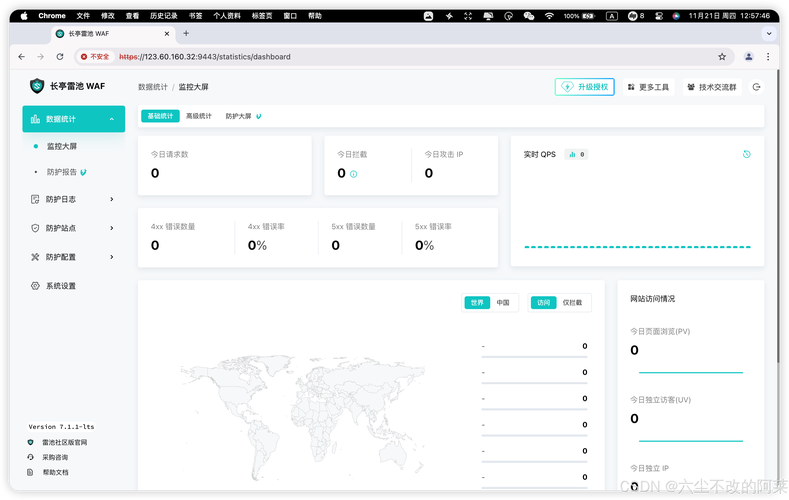
Task: Close the 长亭雷池 WAF tab
Action: coord(167,34)
